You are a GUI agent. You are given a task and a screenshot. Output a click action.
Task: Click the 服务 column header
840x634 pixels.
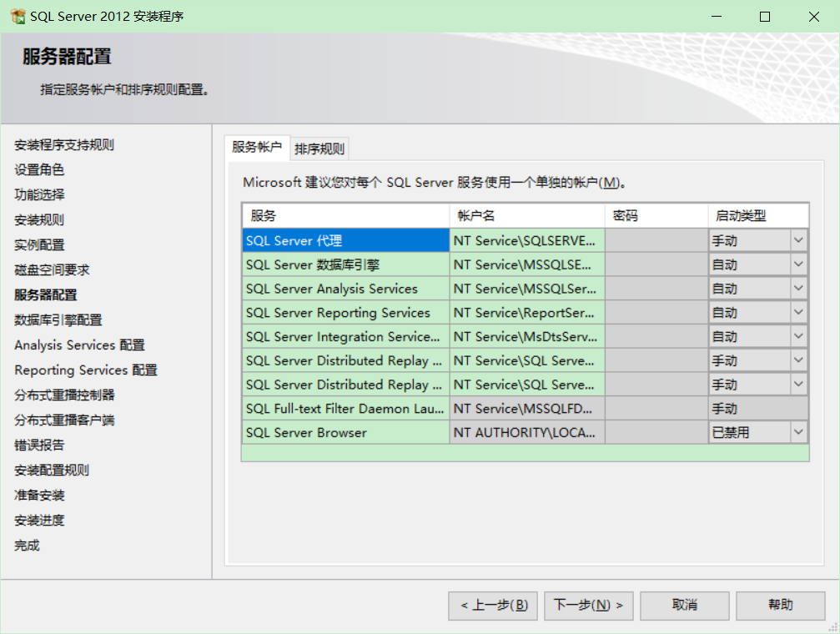tap(345, 216)
